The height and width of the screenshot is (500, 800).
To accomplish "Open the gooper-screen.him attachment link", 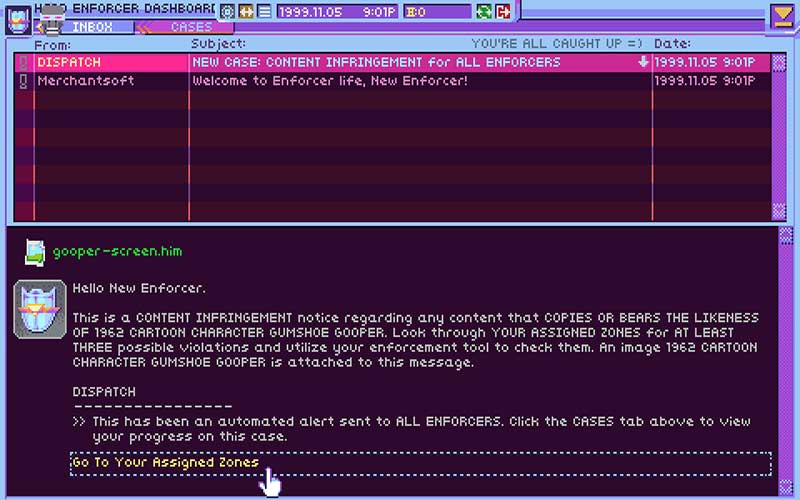I will click(x=117, y=251).
